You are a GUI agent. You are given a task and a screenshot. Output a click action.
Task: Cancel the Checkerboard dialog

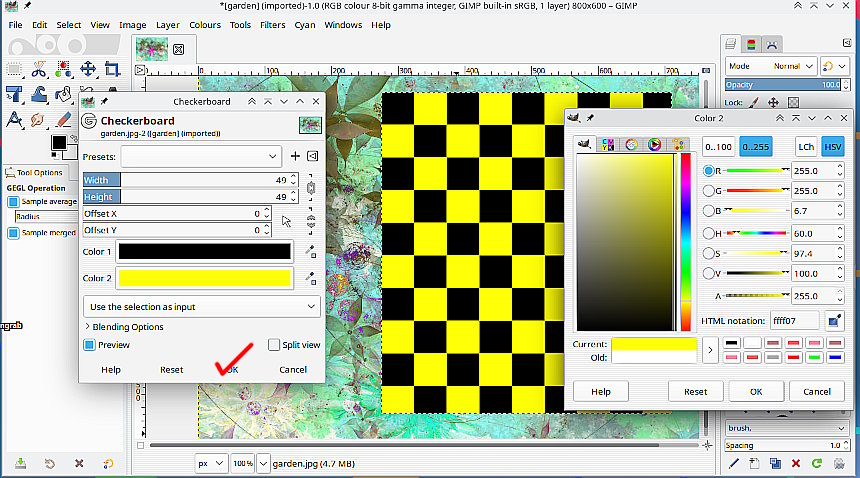point(293,369)
